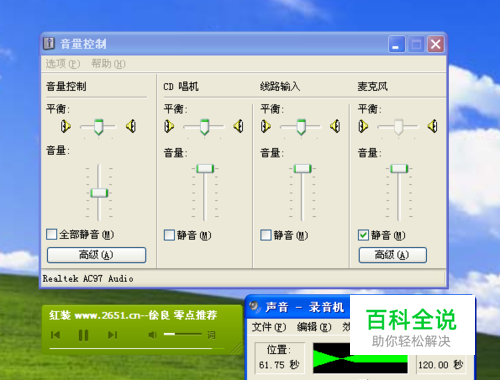Click left speaker icon of CD 唱机 balance
The width and height of the screenshot is (500, 380).
point(169,126)
